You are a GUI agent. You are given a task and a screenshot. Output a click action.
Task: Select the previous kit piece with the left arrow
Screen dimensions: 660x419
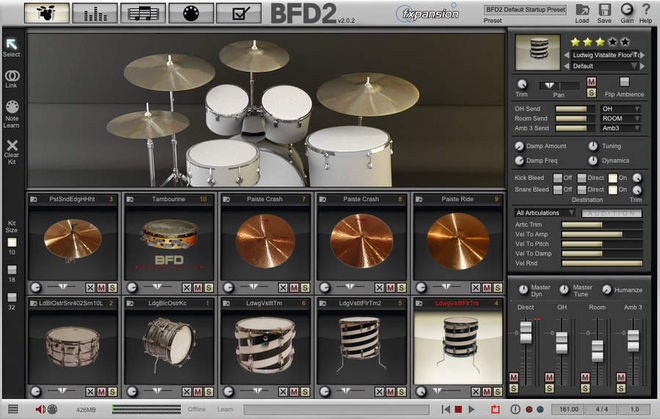[566, 55]
